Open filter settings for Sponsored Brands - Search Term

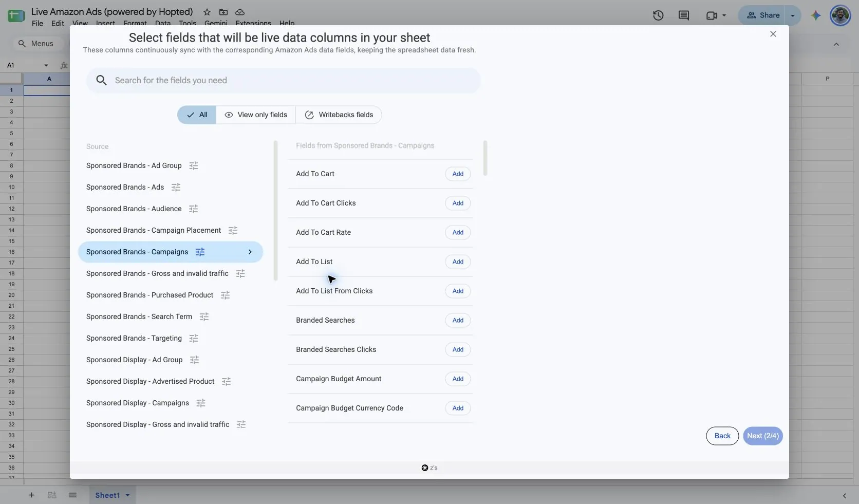(204, 317)
